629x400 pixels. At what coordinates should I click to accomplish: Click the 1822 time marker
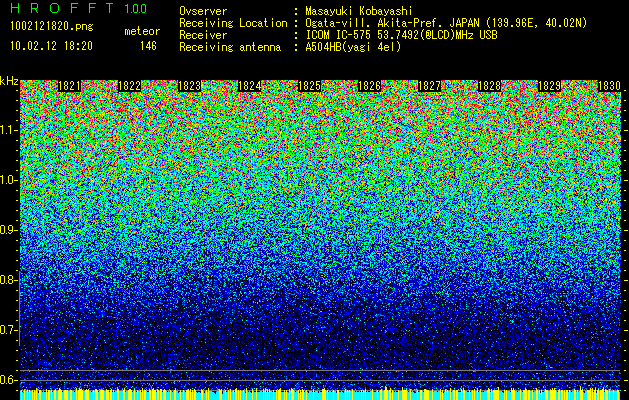tap(130, 86)
